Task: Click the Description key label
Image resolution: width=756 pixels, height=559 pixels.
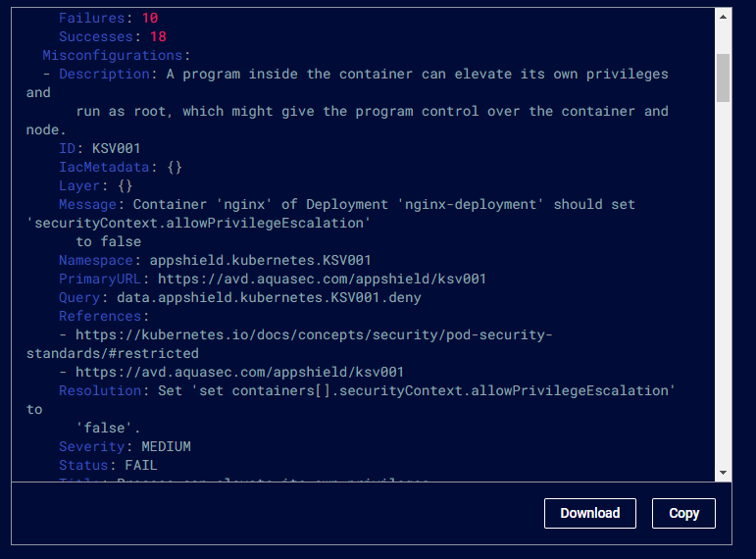Action: [x=104, y=75]
